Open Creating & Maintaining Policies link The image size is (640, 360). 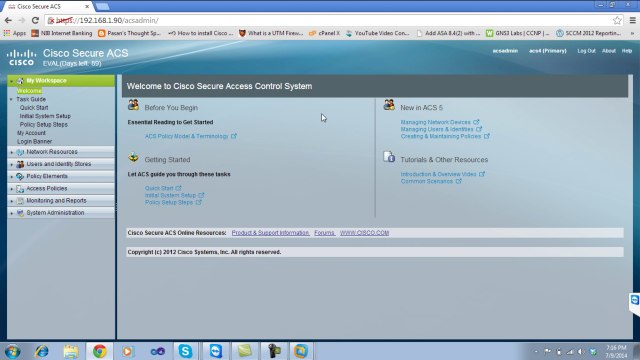point(441,136)
